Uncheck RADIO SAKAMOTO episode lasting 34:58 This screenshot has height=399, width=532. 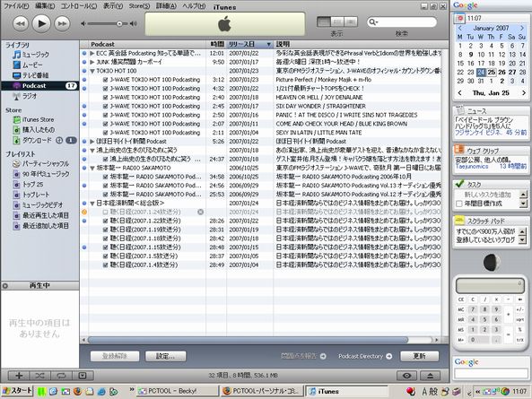(106, 177)
